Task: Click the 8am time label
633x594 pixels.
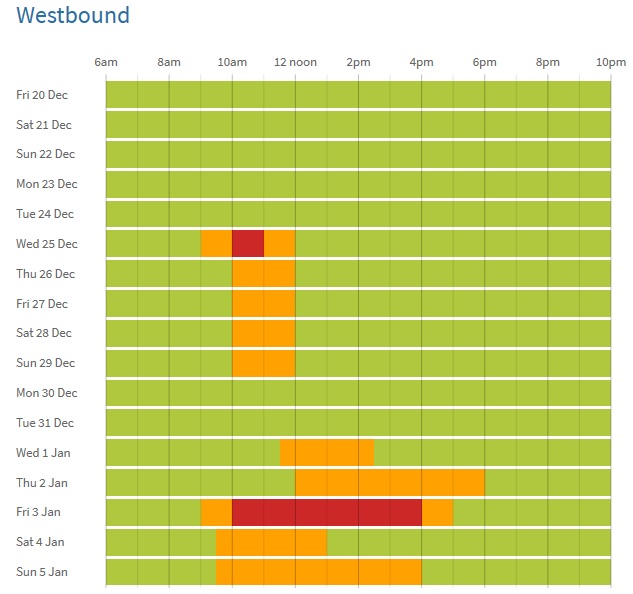Action: (169, 62)
